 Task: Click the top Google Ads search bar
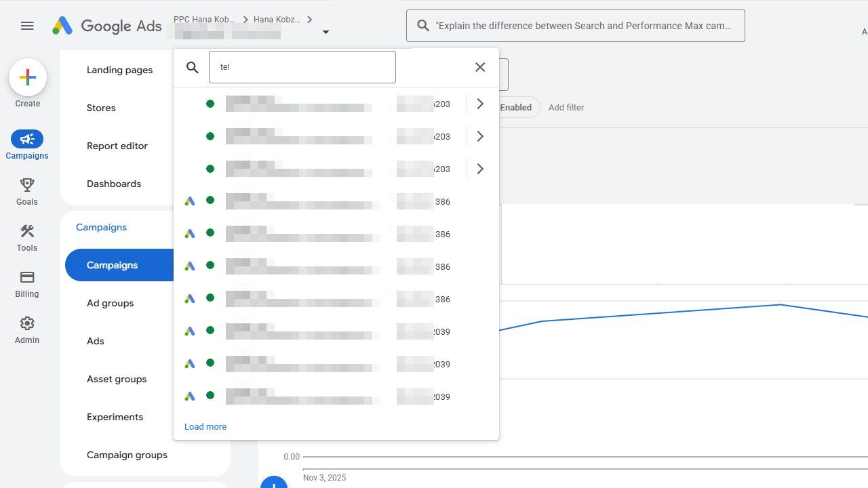click(575, 26)
